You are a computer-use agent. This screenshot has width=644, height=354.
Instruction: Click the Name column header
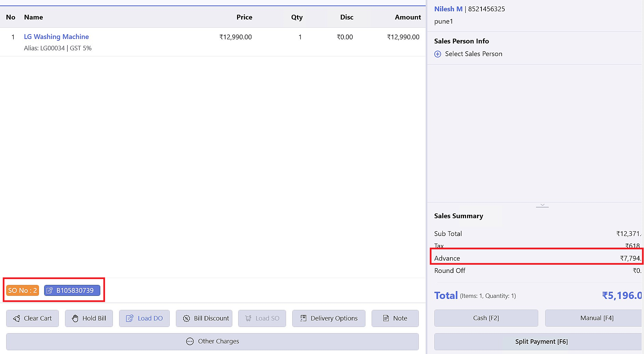tap(34, 17)
